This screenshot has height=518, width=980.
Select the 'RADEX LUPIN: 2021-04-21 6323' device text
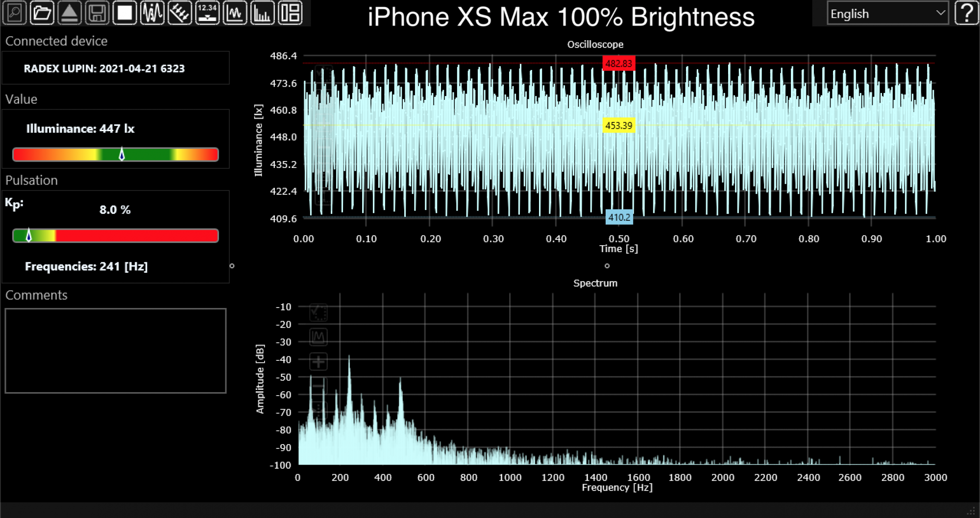(x=104, y=69)
